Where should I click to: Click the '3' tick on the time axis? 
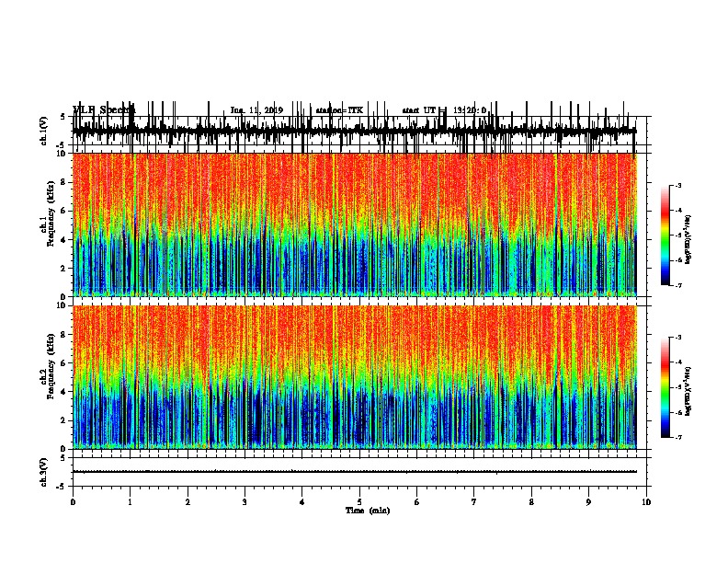[x=245, y=502]
